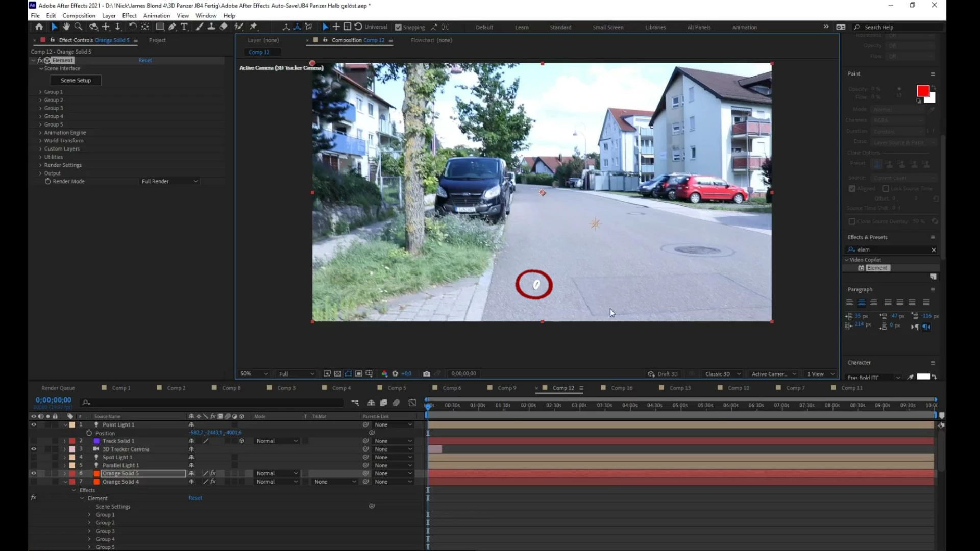Screen dimensions: 980x551
Task: Select the Eraser tool
Action: click(x=224, y=27)
